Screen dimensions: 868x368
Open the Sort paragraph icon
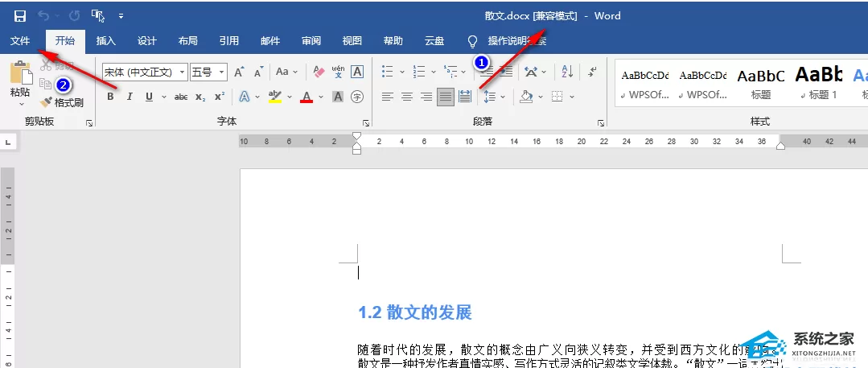tap(567, 72)
